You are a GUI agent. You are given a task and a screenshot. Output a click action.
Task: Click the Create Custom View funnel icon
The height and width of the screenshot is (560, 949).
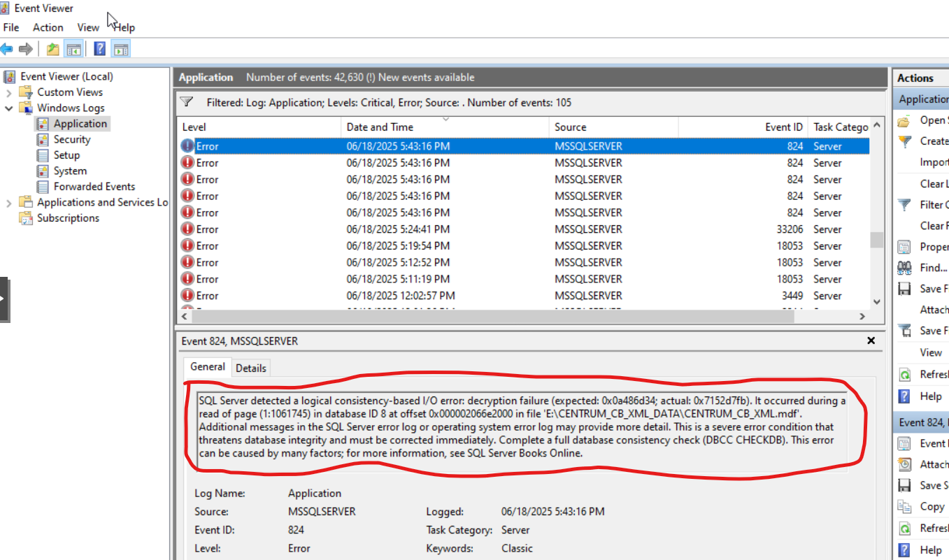tap(905, 141)
